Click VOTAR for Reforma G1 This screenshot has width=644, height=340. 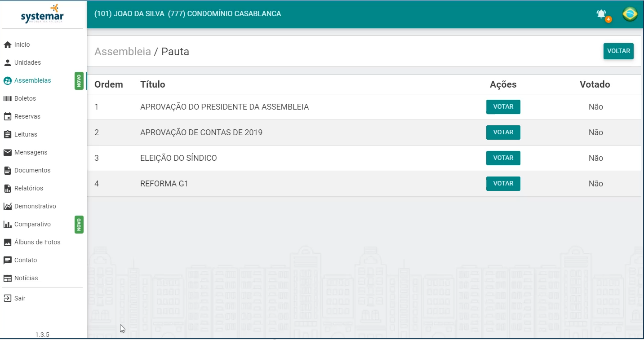503,184
